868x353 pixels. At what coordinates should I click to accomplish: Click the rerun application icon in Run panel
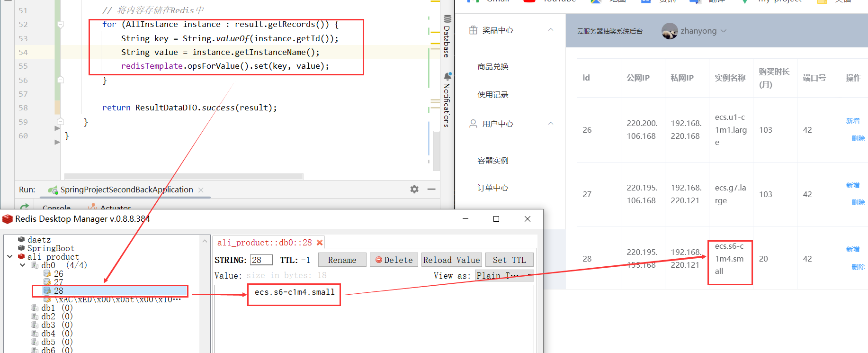25,207
